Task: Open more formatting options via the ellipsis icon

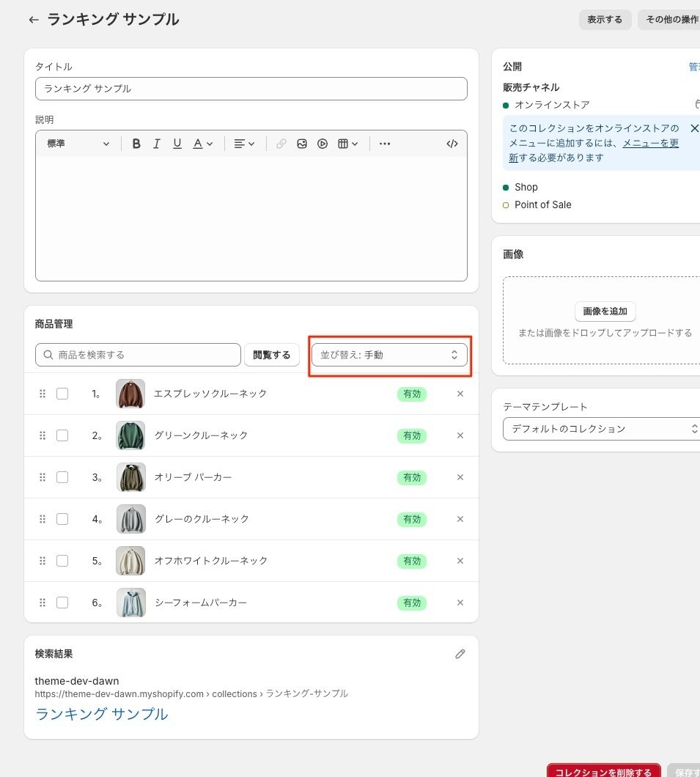Action: (384, 144)
